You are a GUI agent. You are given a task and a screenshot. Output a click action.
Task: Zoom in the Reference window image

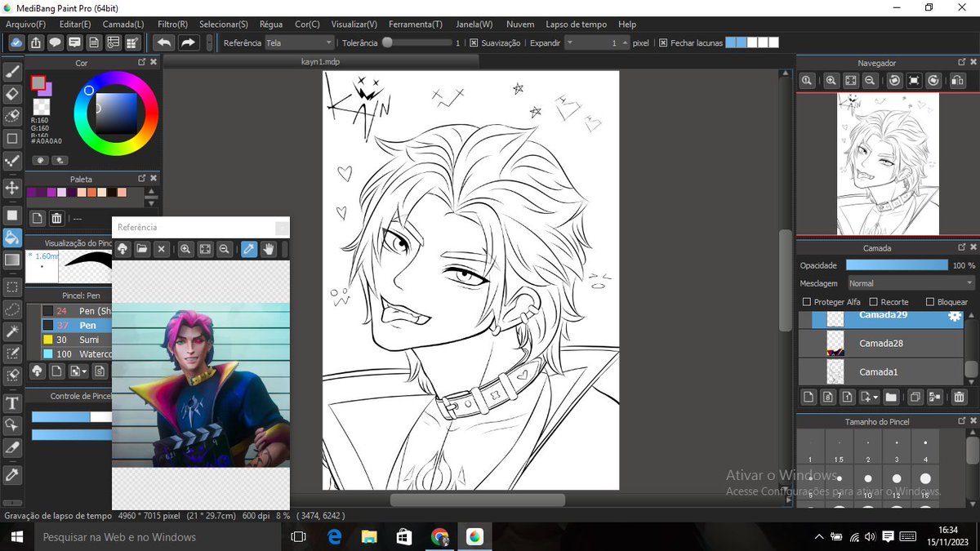pos(186,249)
